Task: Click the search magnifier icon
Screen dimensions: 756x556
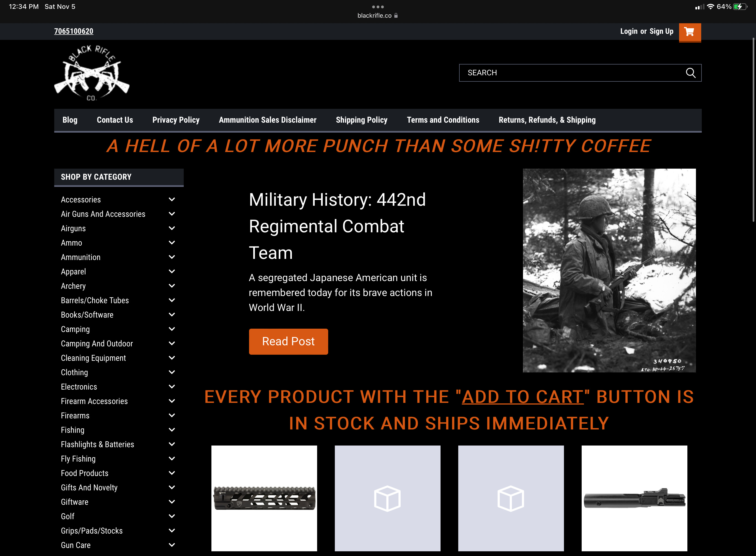Action: click(x=690, y=73)
